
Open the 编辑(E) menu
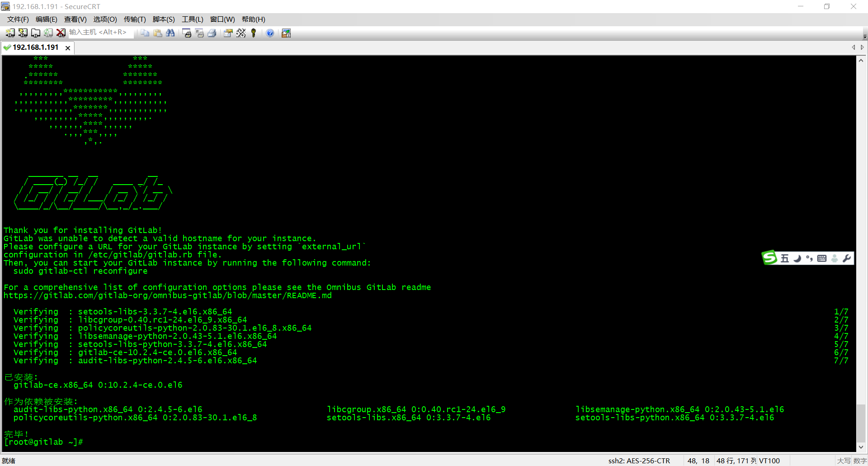46,19
